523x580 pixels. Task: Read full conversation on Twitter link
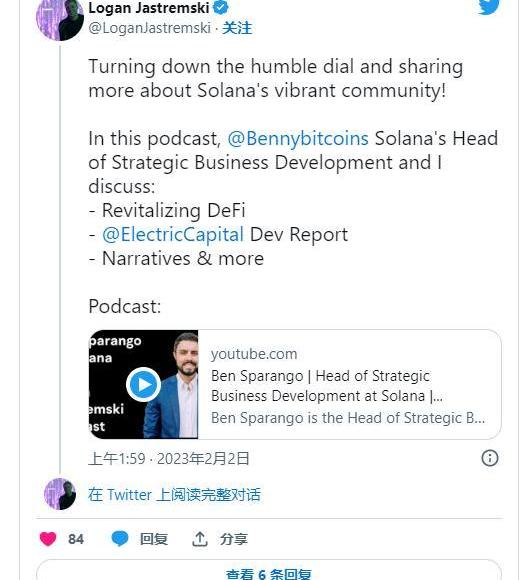click(174, 495)
